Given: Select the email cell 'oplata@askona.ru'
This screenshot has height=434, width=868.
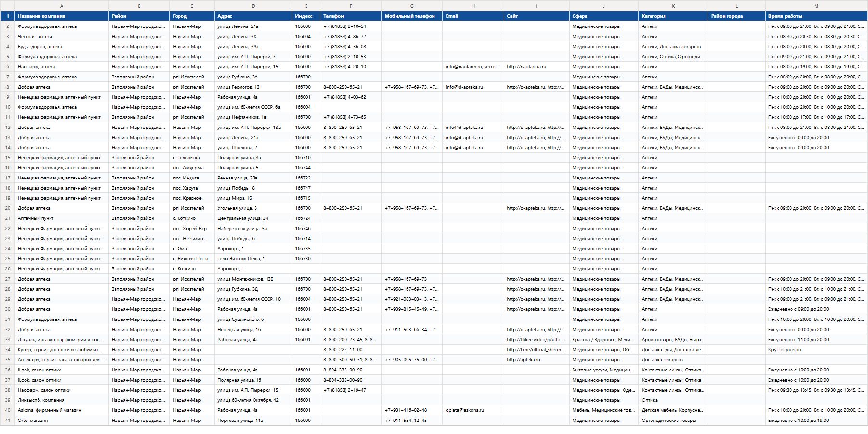Looking at the screenshot, I should click(473, 410).
